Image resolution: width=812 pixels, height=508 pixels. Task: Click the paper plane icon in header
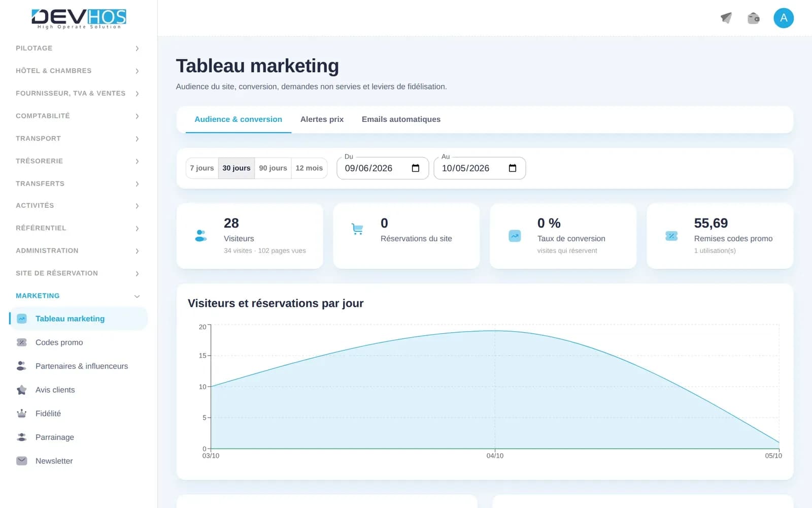[x=726, y=18]
